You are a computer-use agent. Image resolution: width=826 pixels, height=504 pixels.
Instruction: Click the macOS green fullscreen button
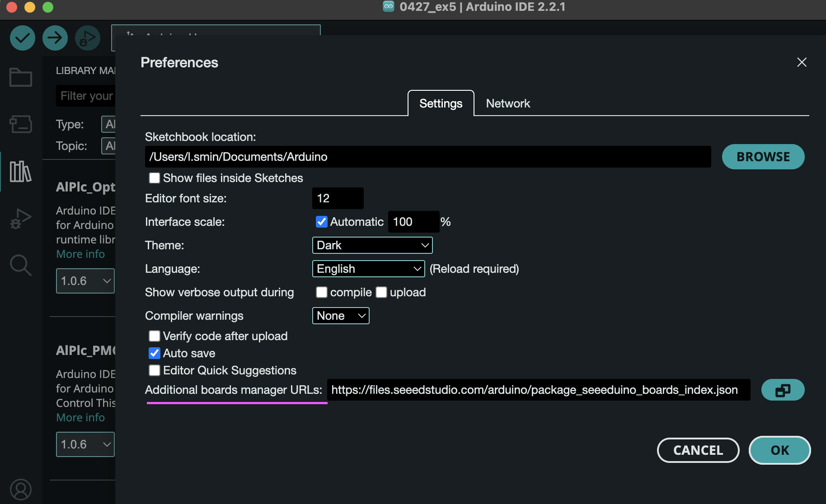(48, 7)
